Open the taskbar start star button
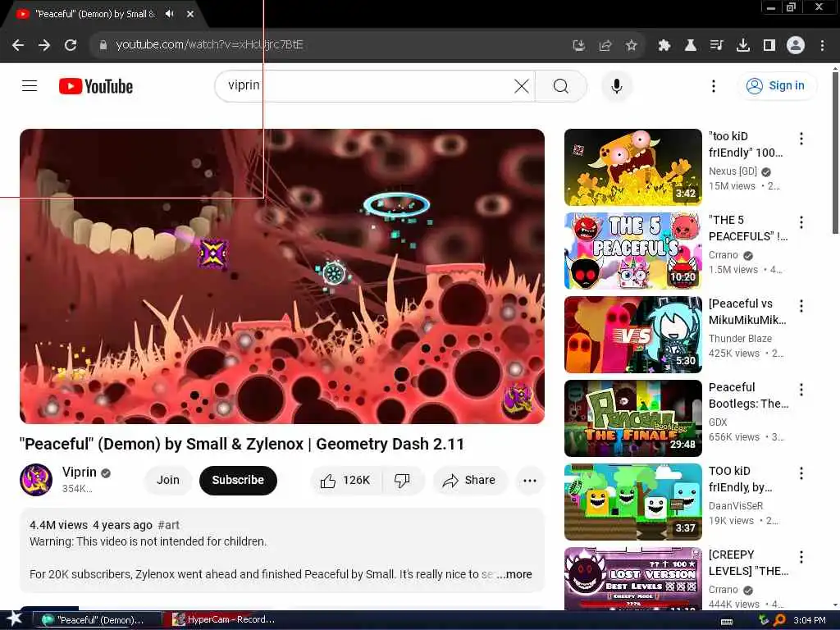The height and width of the screenshot is (630, 840). 15,619
